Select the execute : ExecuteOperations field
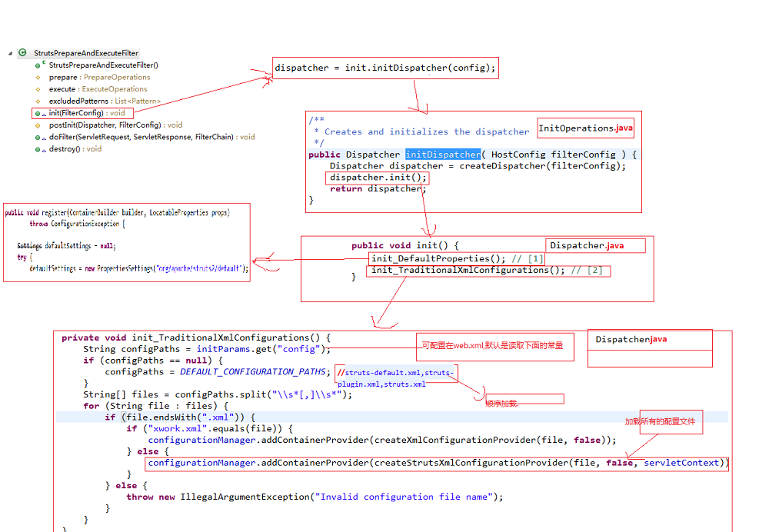Screen dimensions: 769x532 click(98, 89)
